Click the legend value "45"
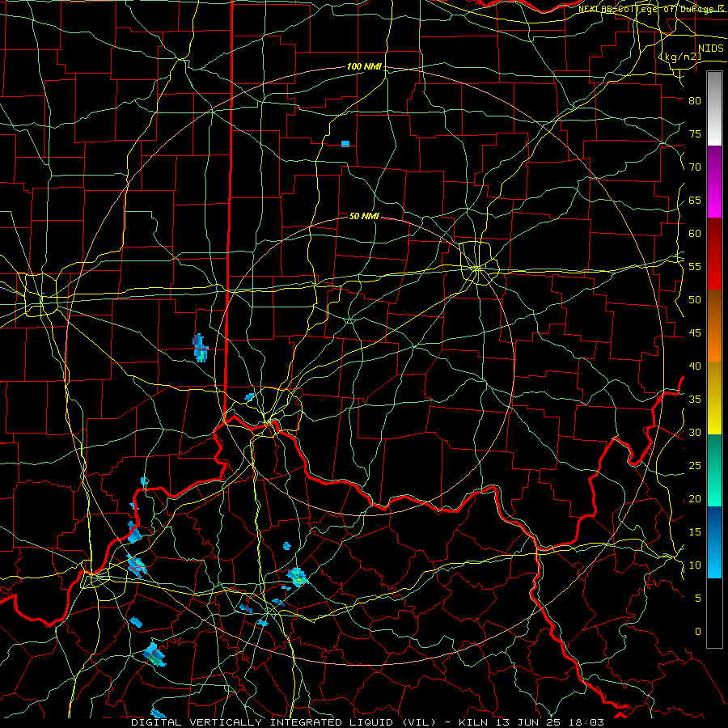Screen dimensions: 728x728 (695, 333)
